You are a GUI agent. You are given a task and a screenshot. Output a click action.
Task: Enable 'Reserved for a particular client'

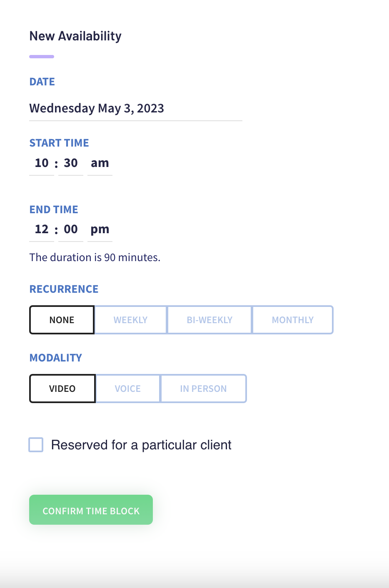[x=36, y=445]
